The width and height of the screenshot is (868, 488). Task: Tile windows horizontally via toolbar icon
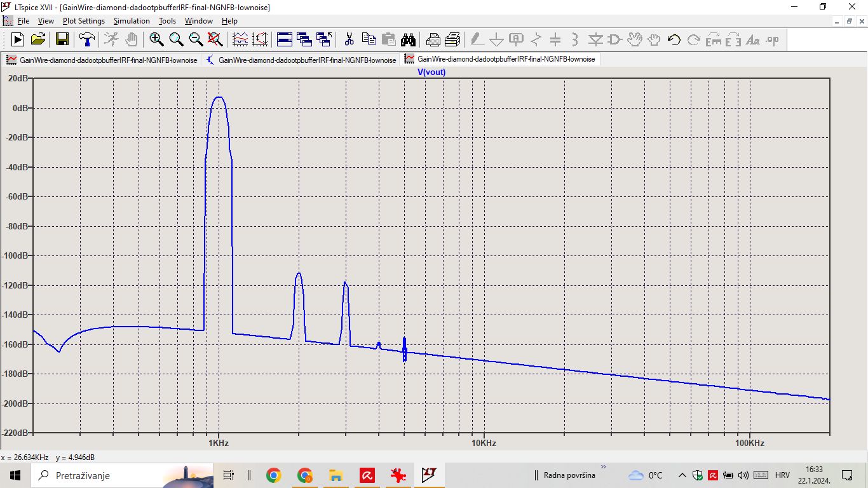pos(285,39)
